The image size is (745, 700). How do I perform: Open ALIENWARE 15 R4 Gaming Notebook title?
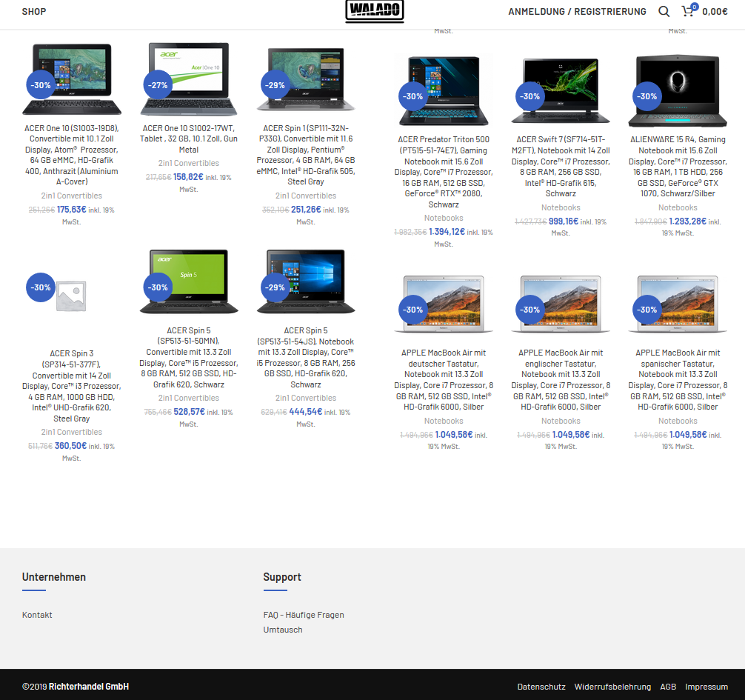pyautogui.click(x=678, y=167)
